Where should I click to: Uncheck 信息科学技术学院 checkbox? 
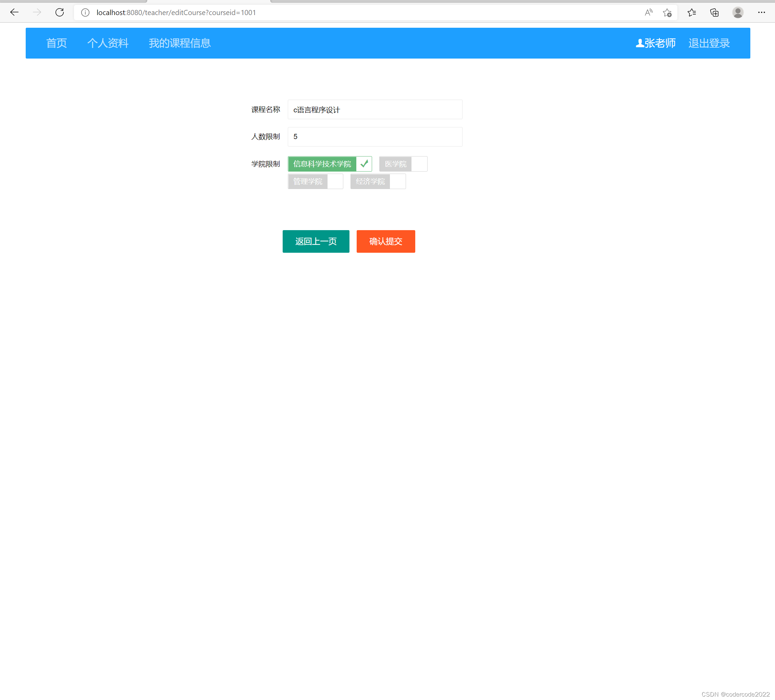pos(330,164)
